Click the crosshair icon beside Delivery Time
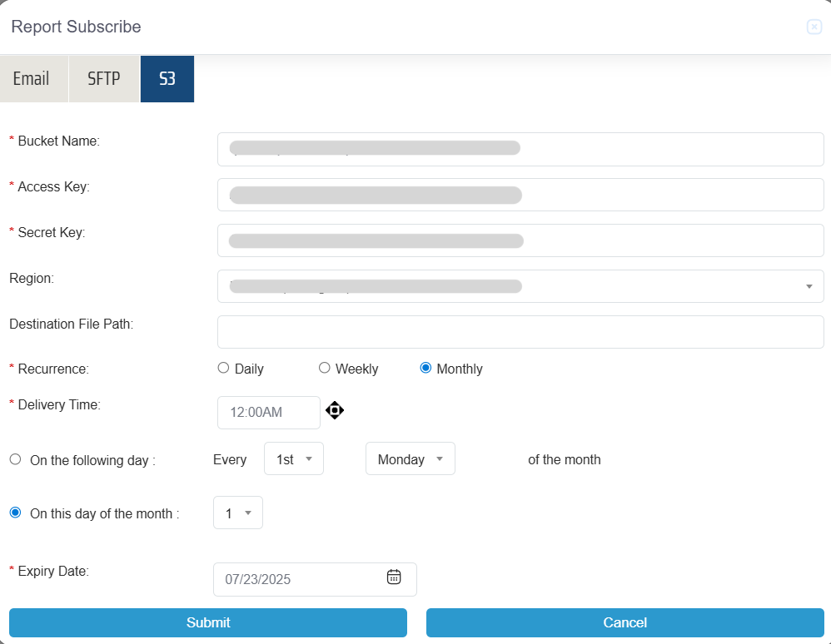Viewport: 831px width, 644px height. pyautogui.click(x=335, y=410)
